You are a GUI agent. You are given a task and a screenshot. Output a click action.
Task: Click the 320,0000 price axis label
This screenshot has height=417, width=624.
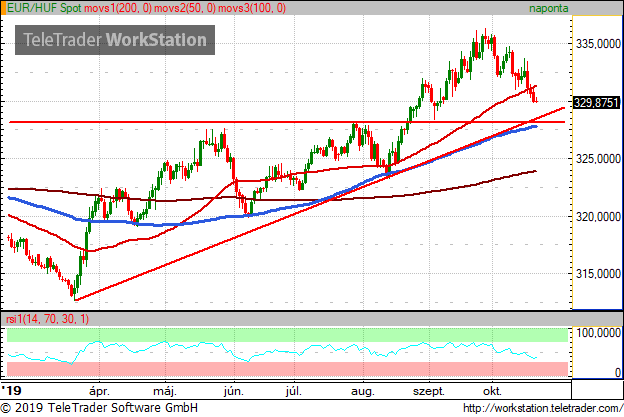tap(598, 217)
